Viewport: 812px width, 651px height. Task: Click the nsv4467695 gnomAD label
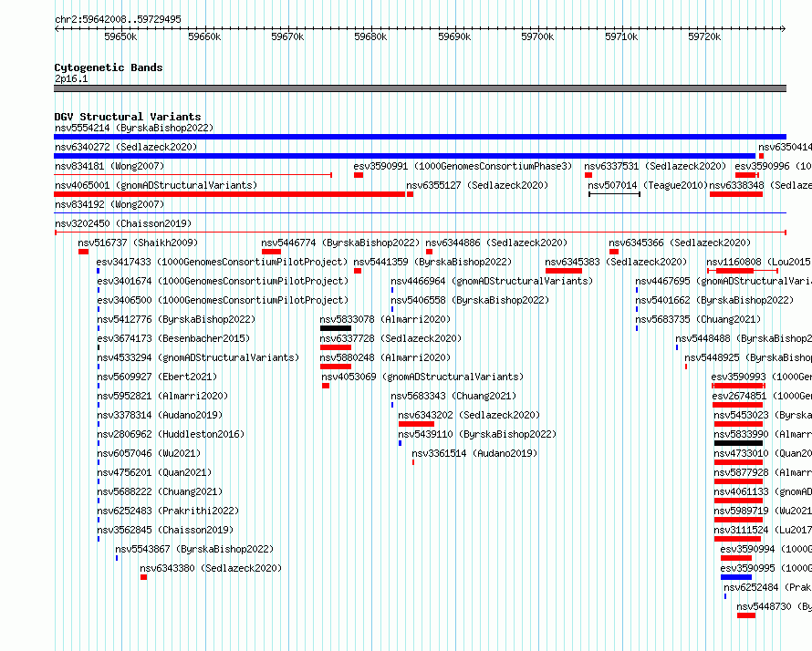724,281
